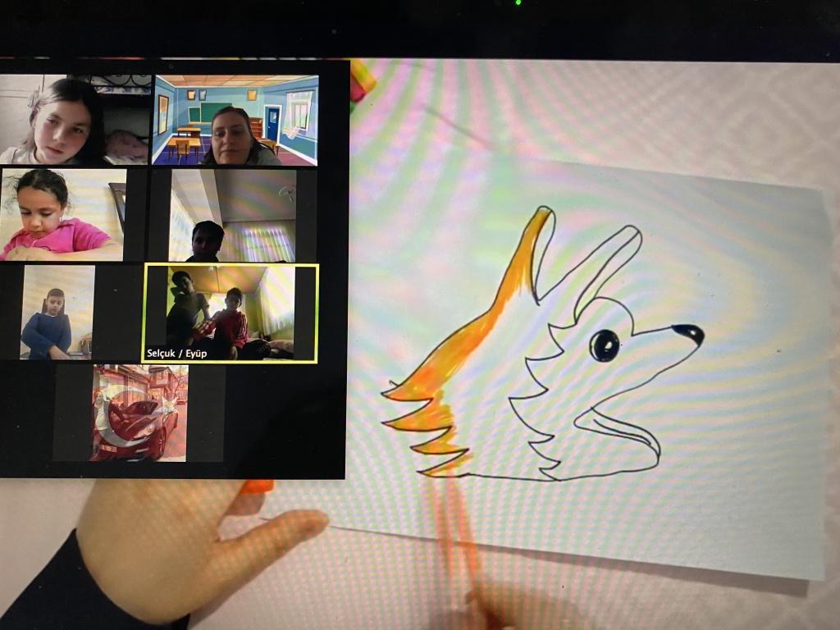Click the Selçuk / Eyüp name label
Image resolution: width=840 pixels, height=630 pixels.
(174, 354)
